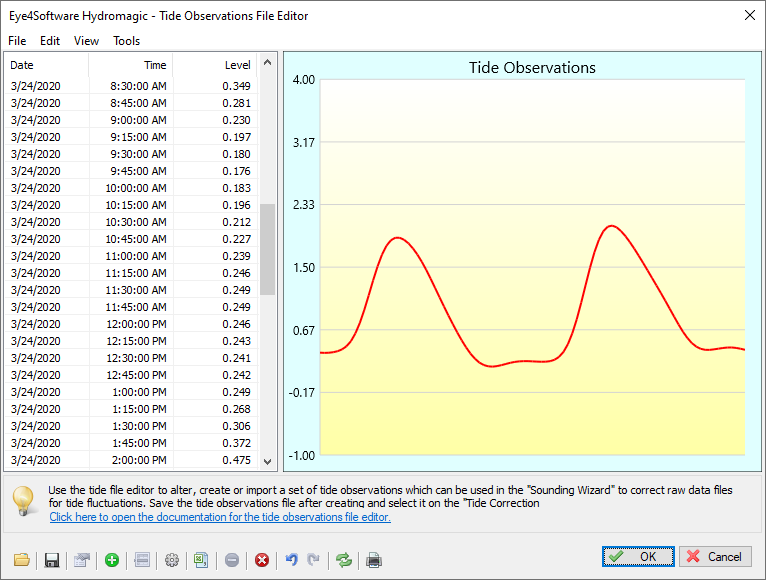Image resolution: width=766 pixels, height=580 pixels.
Task: Click the table's vertical scrollbar thumb
Action: (267, 249)
